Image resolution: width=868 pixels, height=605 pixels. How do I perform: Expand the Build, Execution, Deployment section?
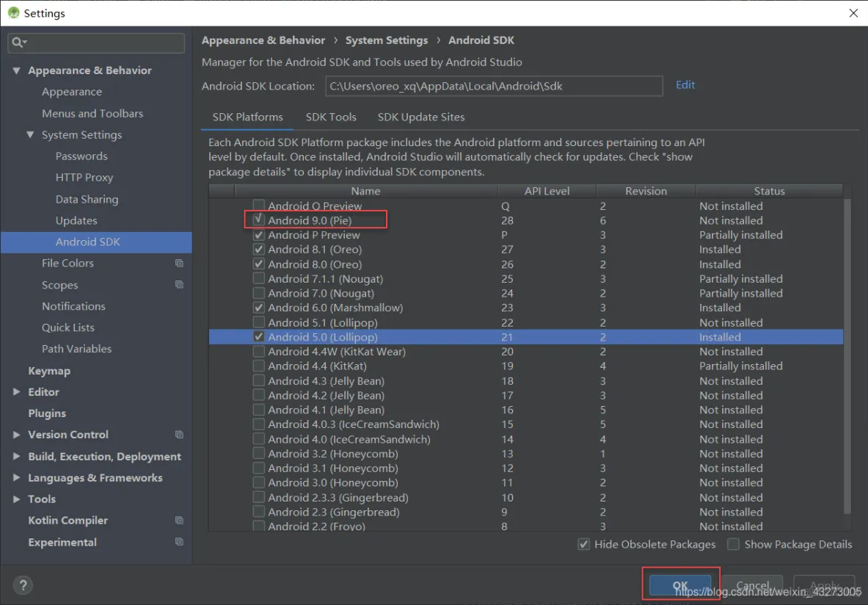(16, 456)
